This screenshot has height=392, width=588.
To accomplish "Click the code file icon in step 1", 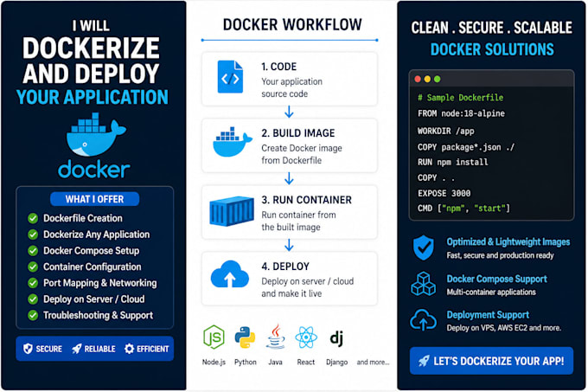I will tap(230, 77).
